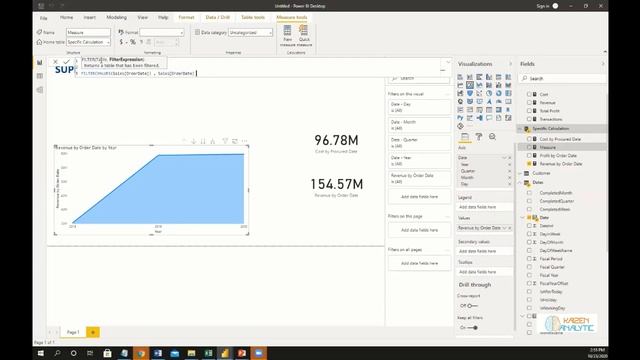Expand the formula bar chevron

click(x=448, y=62)
